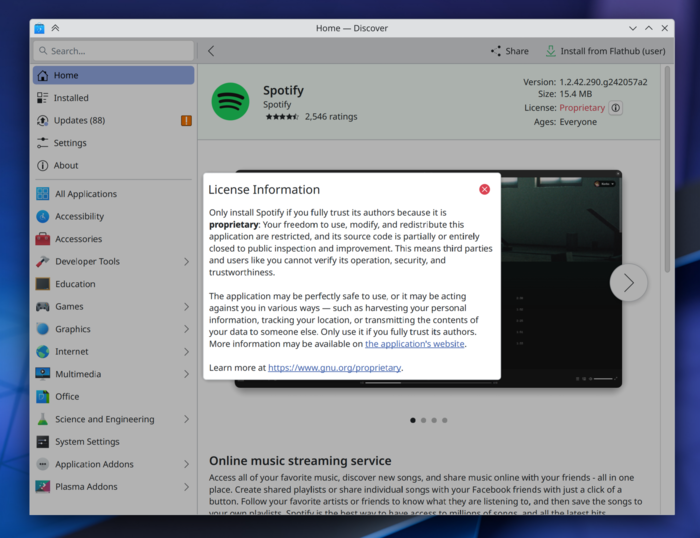Screen dimensions: 700x538
Task: Click the Graphics category icon
Action: pos(43,329)
